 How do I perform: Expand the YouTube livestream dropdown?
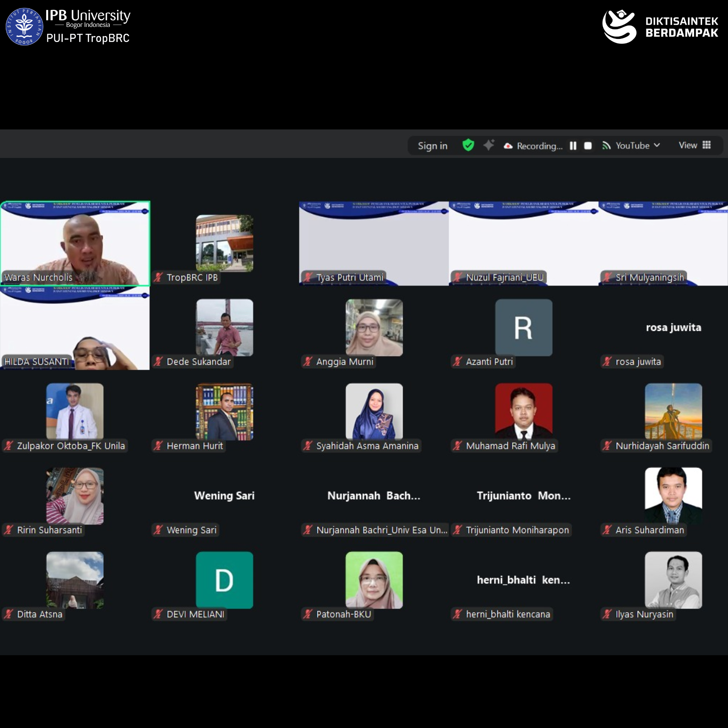pos(657,145)
